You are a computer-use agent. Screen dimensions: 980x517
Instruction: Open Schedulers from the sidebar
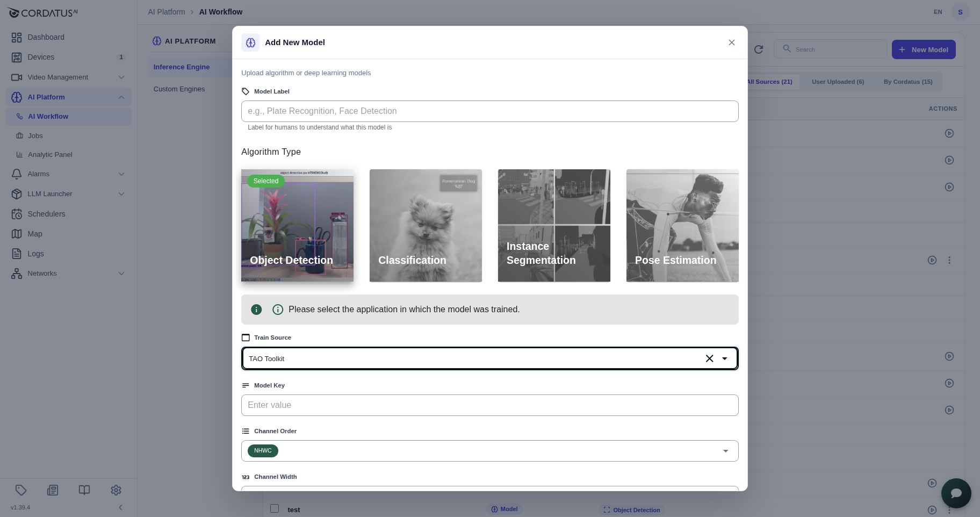(46, 214)
